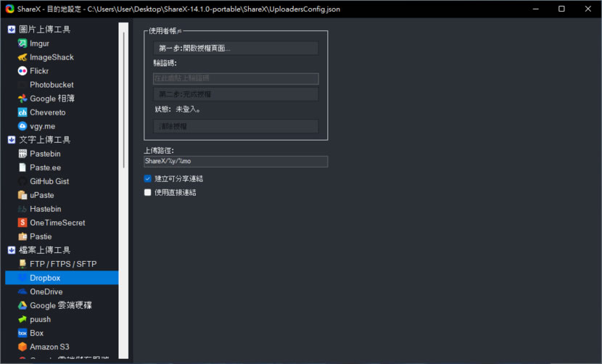This screenshot has height=364, width=602.
Task: Click the 狀態: 未登入。 status text
Action: [x=178, y=109]
